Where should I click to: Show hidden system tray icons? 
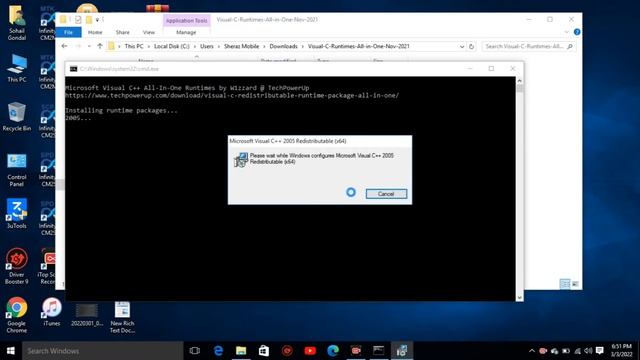pos(531,351)
